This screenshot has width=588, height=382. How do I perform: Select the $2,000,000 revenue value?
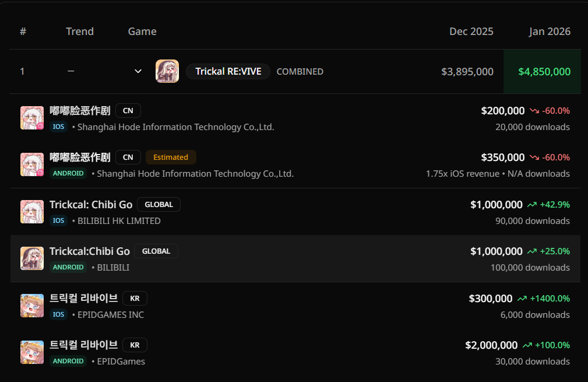coord(491,345)
